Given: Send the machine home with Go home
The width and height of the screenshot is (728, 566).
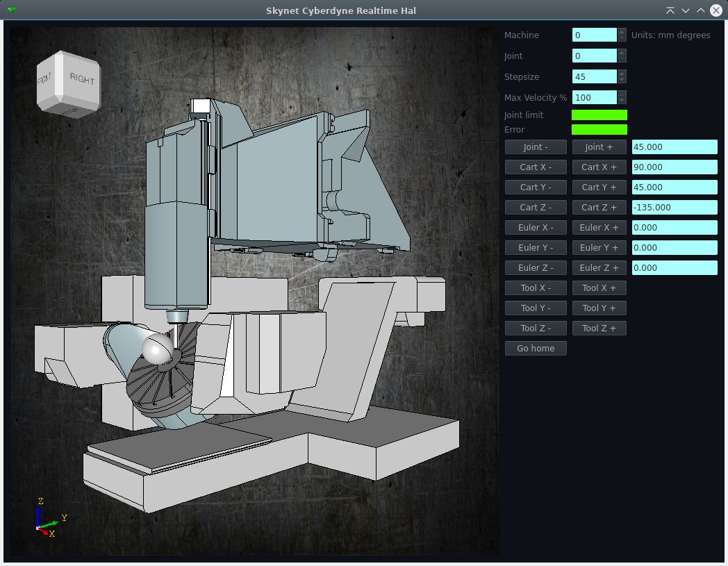Looking at the screenshot, I should click(x=536, y=348).
